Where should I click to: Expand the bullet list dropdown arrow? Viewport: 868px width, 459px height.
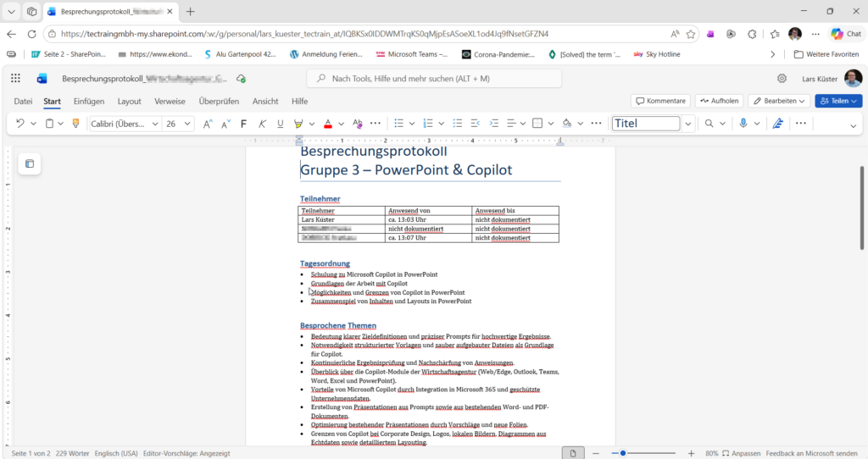click(412, 124)
